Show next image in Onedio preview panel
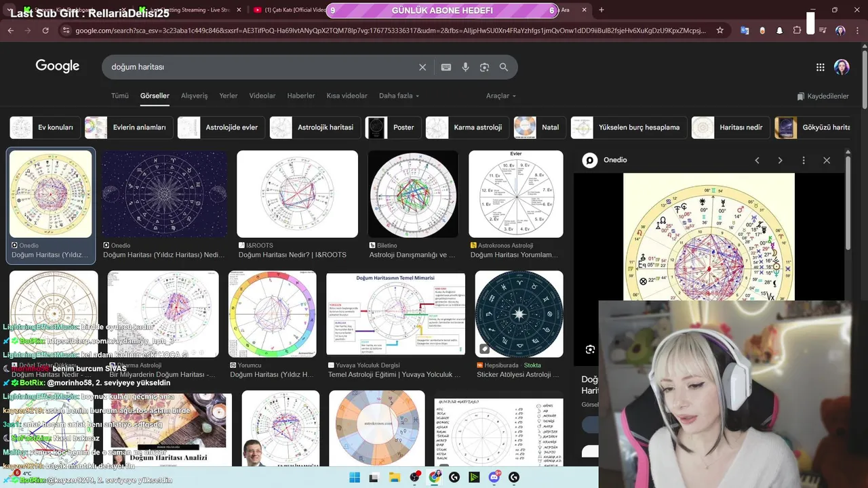This screenshot has height=488, width=868. 780,161
